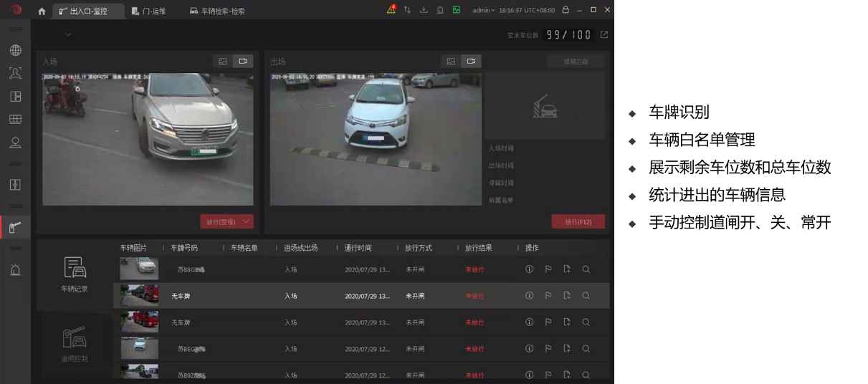Open the globe map icon in sidebar
This screenshot has width=868, height=384.
click(x=15, y=50)
